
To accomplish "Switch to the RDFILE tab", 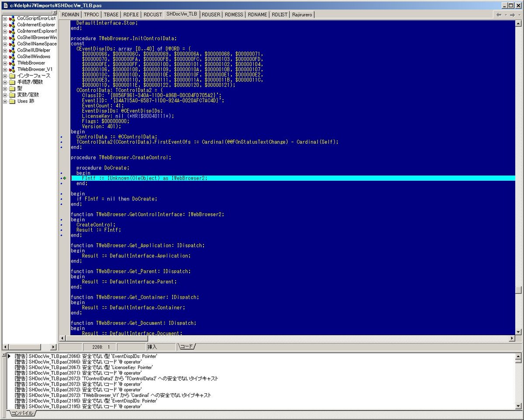I will pyautogui.click(x=131, y=14).
